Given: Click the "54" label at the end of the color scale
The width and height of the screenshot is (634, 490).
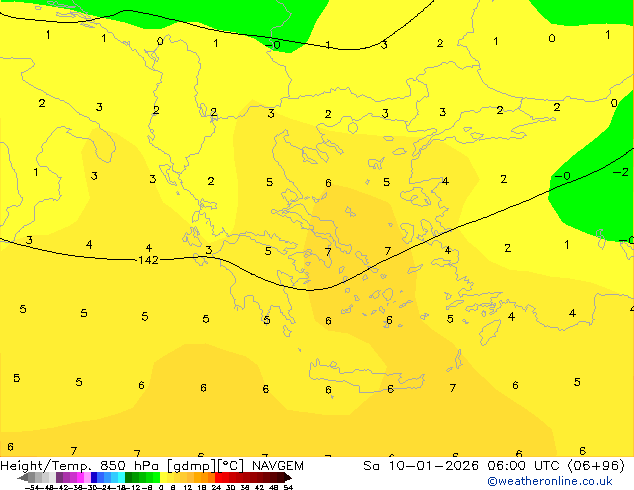Looking at the screenshot, I should 287,487.
